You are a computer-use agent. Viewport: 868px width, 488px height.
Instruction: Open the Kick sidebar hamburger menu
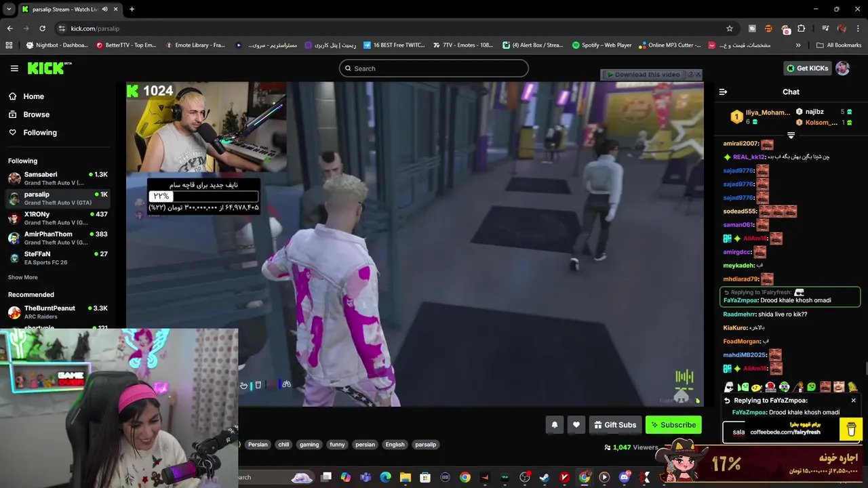pos(14,68)
